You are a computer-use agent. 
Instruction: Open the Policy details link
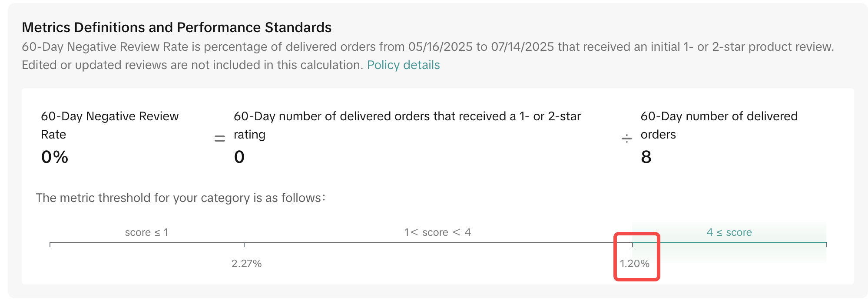(403, 65)
